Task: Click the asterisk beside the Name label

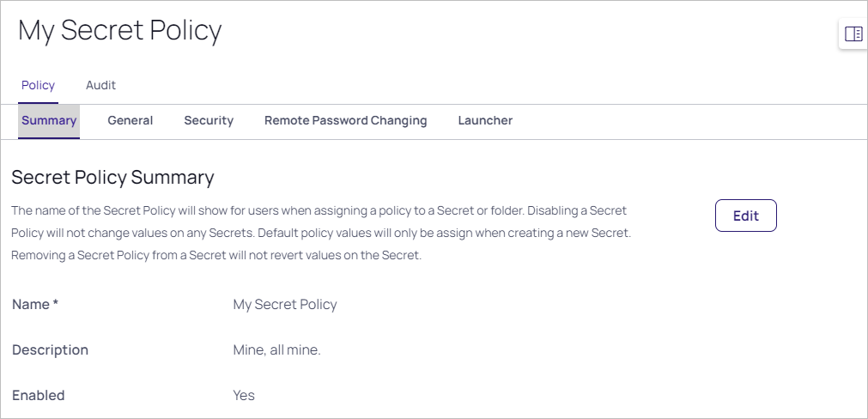Action: tap(55, 303)
